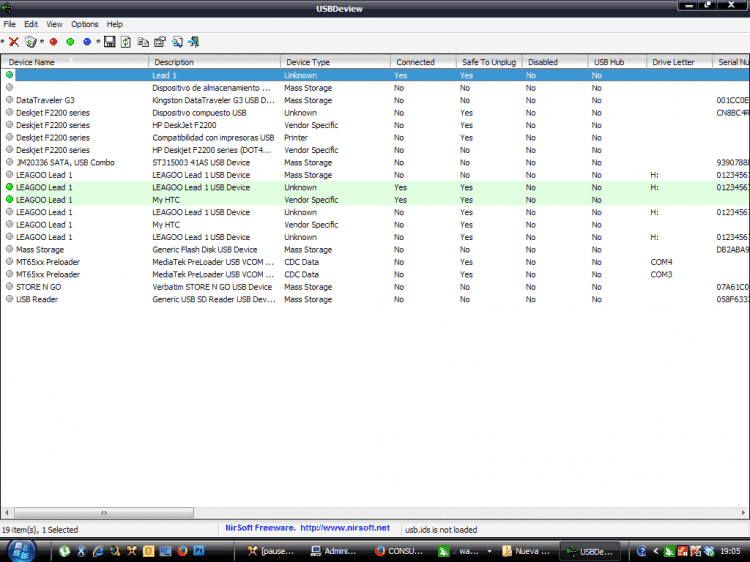Click the Photoshop quick launch icon
The width and height of the screenshot is (750, 562).
tap(199, 551)
